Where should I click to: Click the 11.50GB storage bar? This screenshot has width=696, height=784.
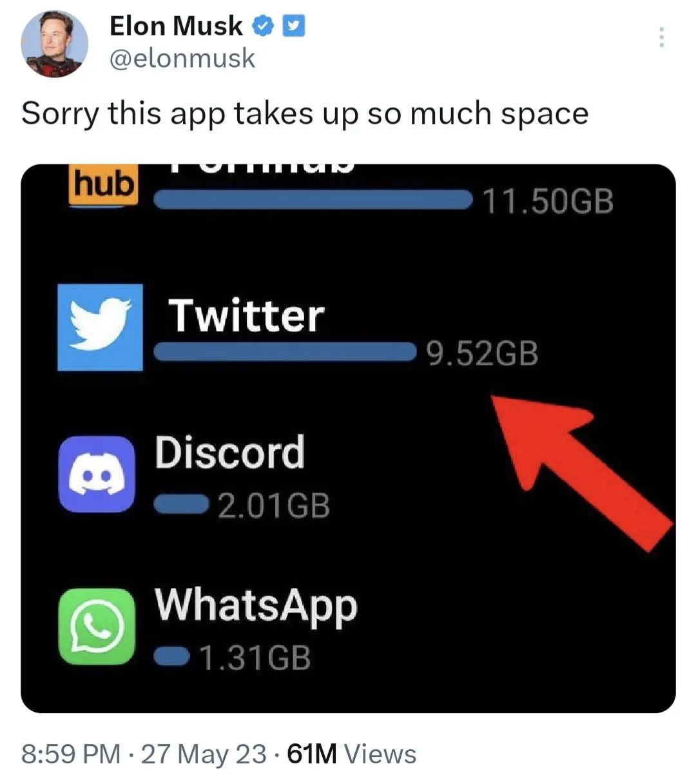point(313,200)
